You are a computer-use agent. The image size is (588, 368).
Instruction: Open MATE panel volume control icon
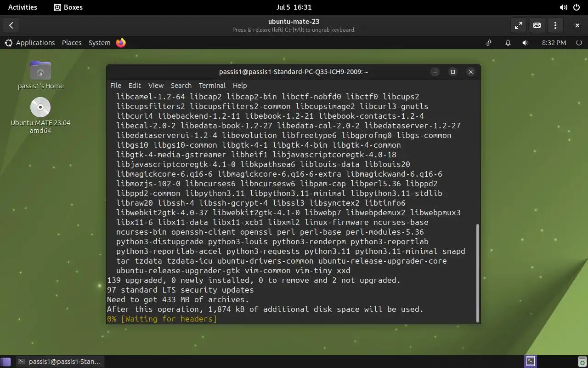[x=525, y=43]
